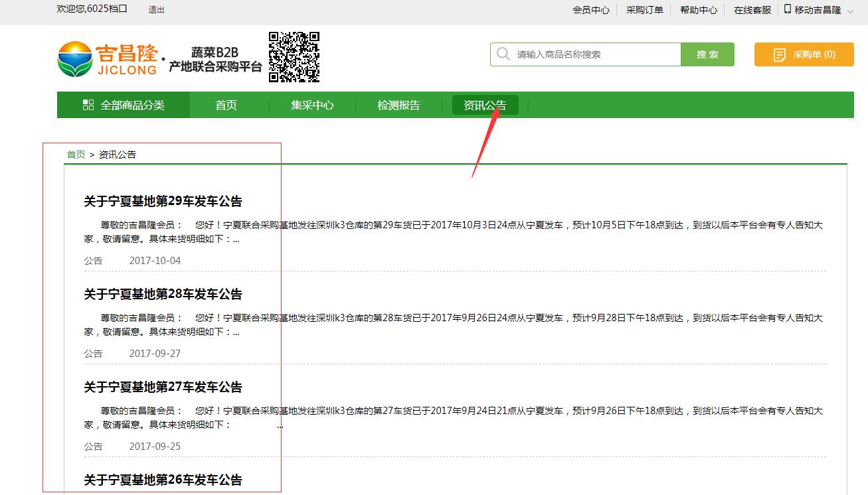Image resolution: width=868 pixels, height=495 pixels.
Task: Focus the product name search field
Action: 594,54
